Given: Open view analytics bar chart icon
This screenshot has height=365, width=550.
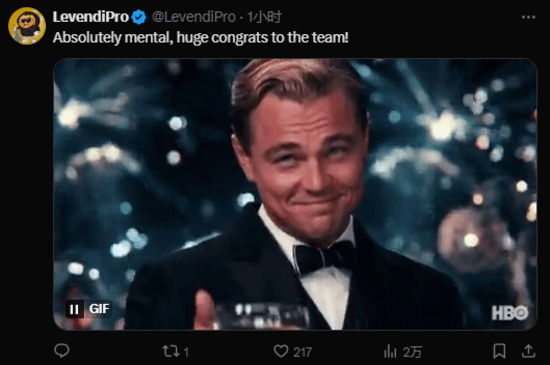Looking at the screenshot, I should click(x=390, y=351).
